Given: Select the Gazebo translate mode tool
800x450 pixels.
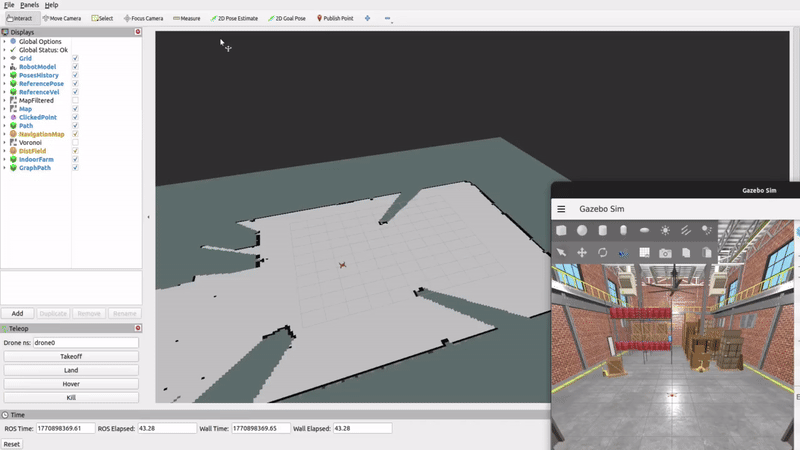Looking at the screenshot, I should (x=582, y=253).
